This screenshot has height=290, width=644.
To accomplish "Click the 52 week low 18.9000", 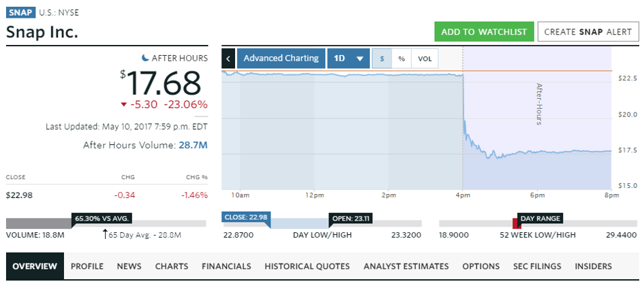I will [454, 235].
